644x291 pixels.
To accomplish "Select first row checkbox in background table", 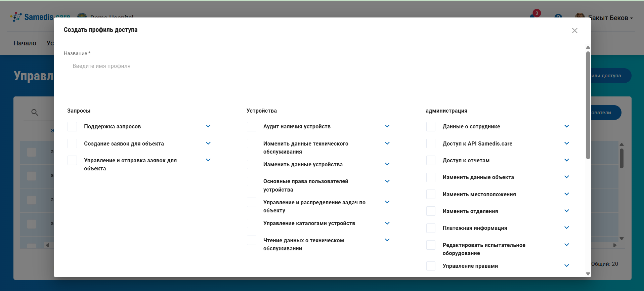I will click(x=32, y=152).
